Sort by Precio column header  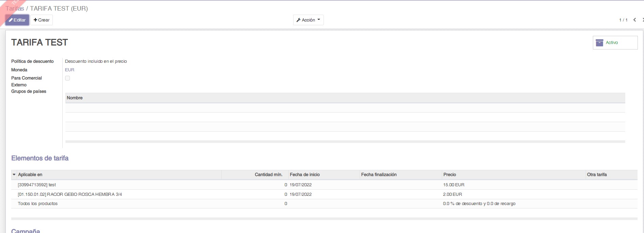tap(449, 175)
